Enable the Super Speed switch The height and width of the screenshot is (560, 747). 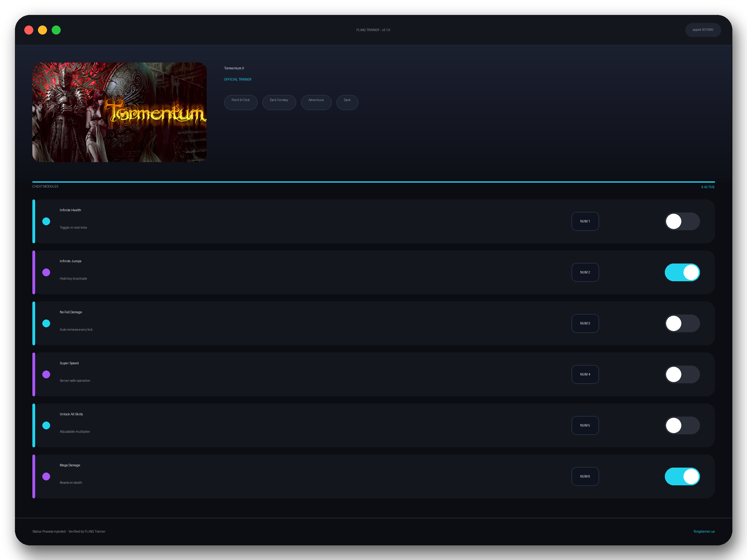coord(682,374)
